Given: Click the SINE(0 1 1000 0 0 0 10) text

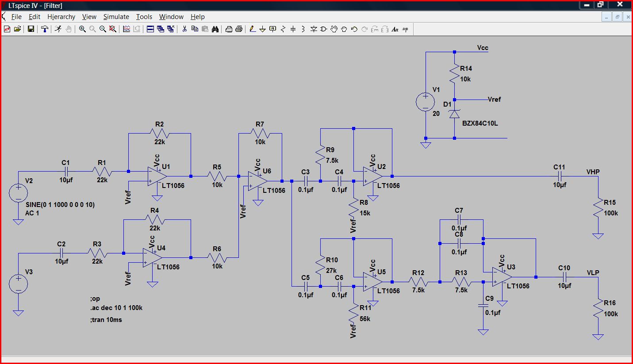Looking at the screenshot, I should click(x=60, y=205).
